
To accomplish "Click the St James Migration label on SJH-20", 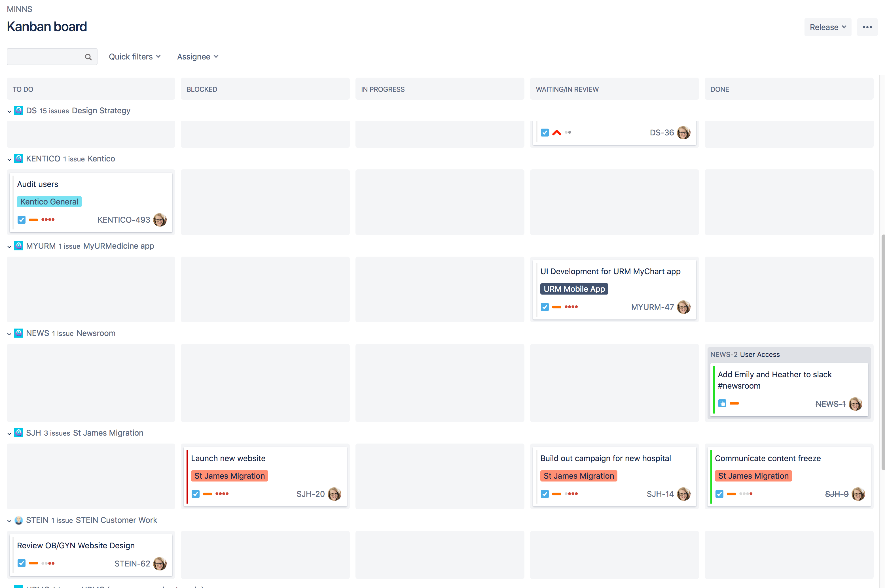I will click(x=229, y=476).
